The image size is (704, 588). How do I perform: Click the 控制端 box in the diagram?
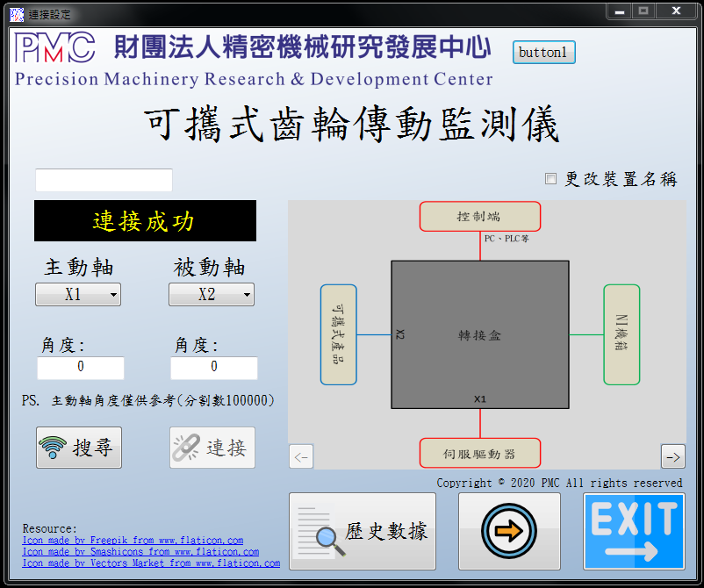(480, 217)
